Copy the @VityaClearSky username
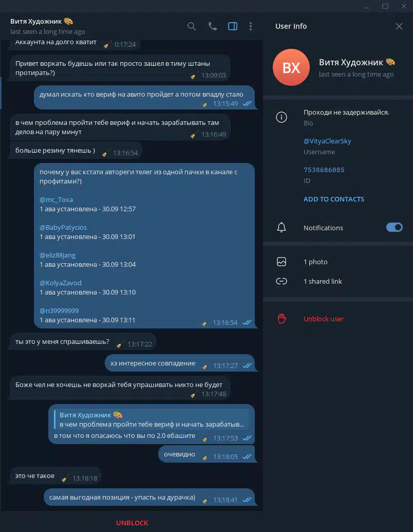The image size is (413, 532). (x=327, y=141)
